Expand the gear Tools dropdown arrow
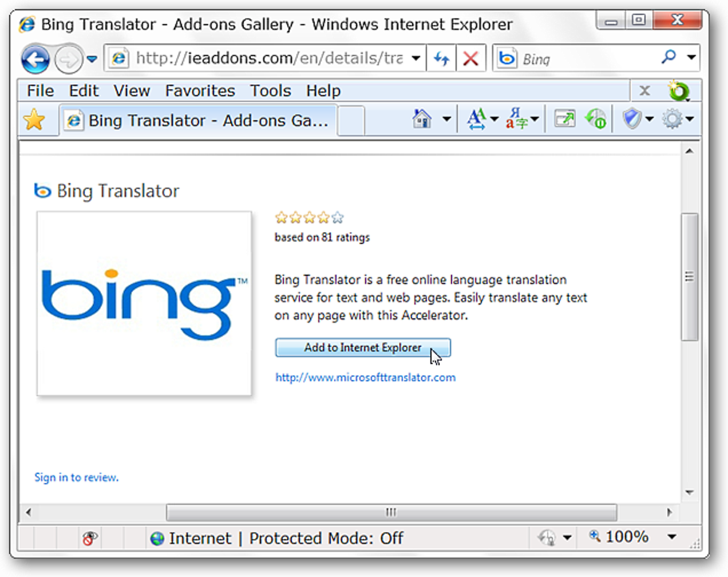This screenshot has height=577, width=728. (x=690, y=119)
